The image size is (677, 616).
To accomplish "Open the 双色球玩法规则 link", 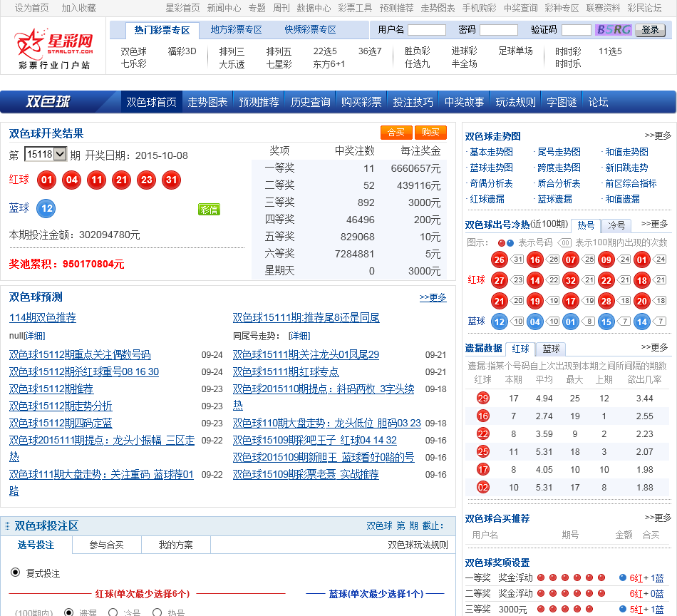I will pos(417,544).
